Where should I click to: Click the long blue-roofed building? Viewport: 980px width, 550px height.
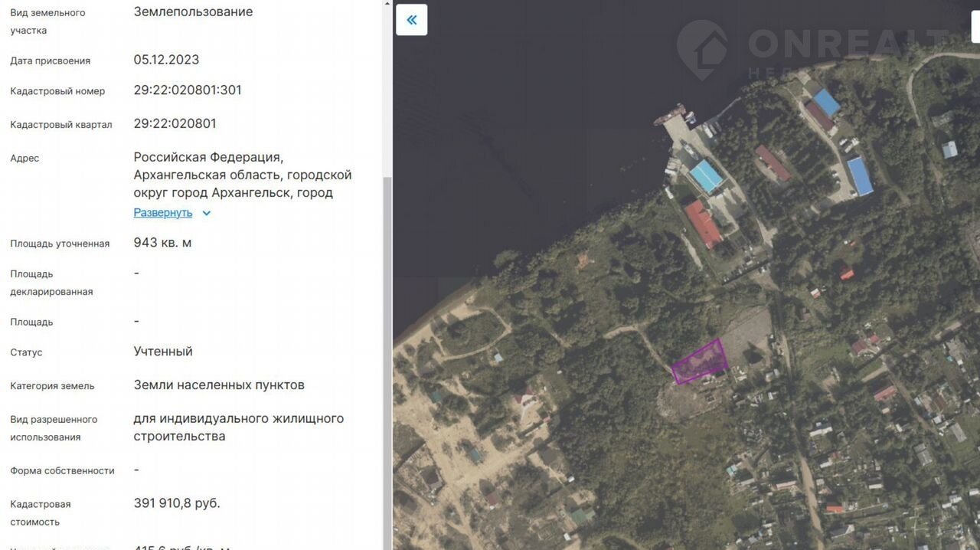(x=861, y=176)
